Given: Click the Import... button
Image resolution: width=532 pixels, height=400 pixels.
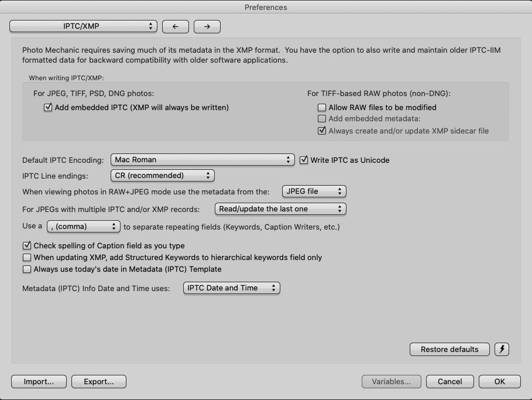Looking at the screenshot, I should tap(39, 382).
